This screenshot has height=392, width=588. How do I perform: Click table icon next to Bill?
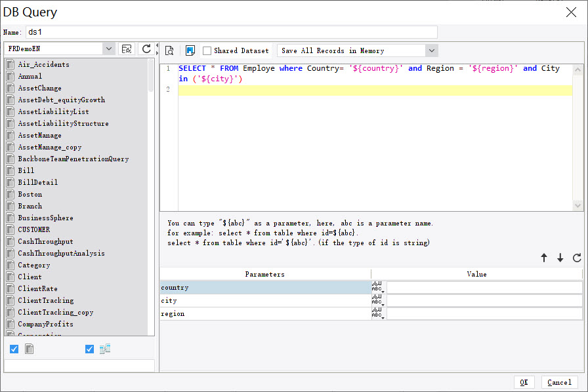pyautogui.click(x=10, y=170)
